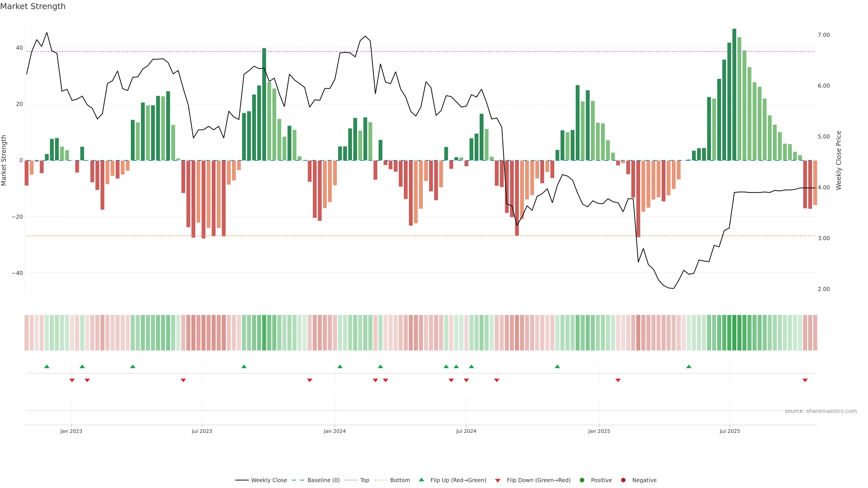
Task: Click the tallest dark green bar in Jul 2025
Action: [x=734, y=94]
